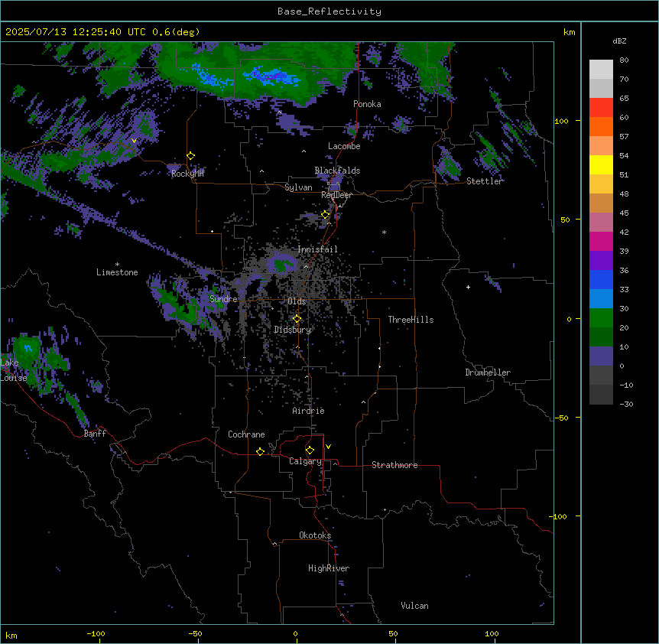This screenshot has height=644, width=659.
Task: Click the yellow v marker east of Calgary
Action: (328, 447)
